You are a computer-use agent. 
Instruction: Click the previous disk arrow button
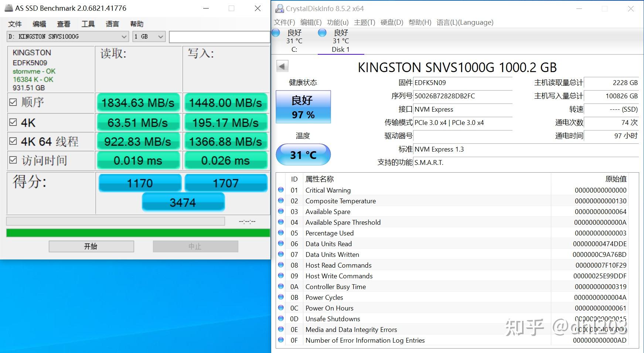click(x=282, y=67)
